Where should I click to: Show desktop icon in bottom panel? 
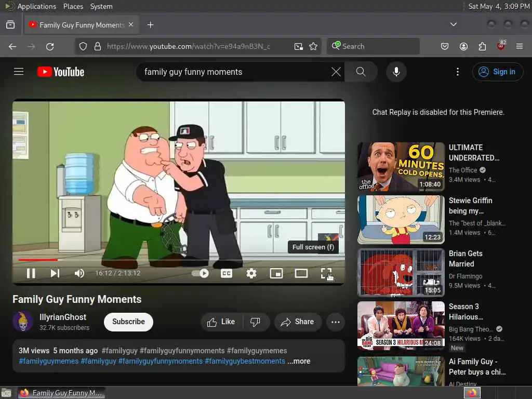(6, 393)
